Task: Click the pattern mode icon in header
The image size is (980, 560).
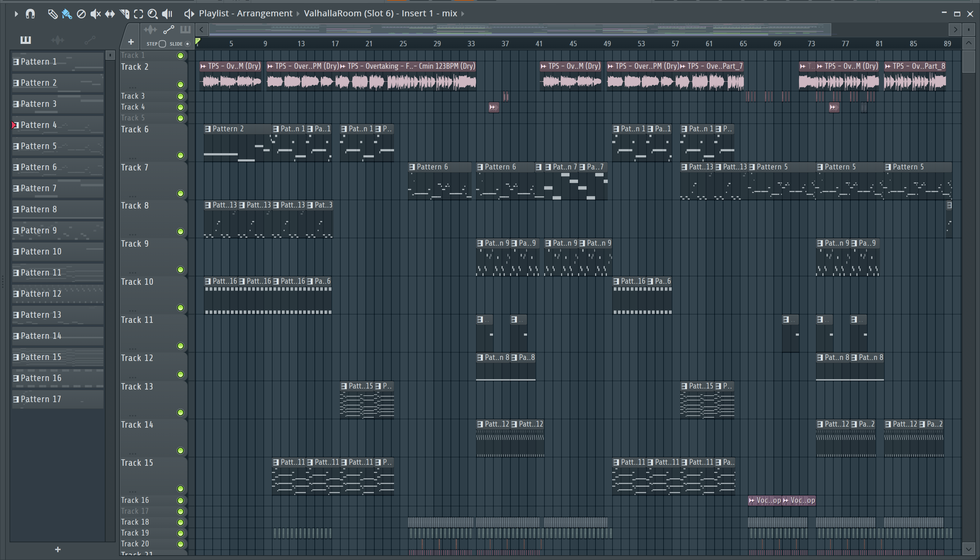Action: pyautogui.click(x=185, y=30)
